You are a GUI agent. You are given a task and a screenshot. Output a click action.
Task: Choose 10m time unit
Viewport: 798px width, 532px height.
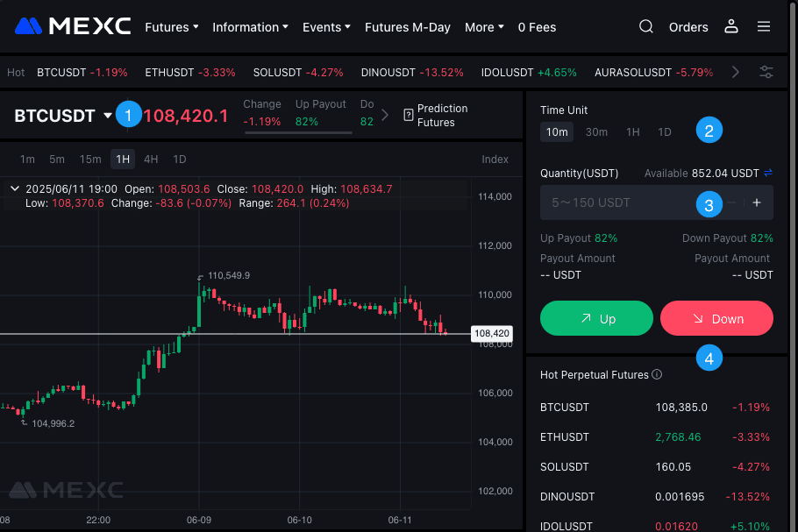coord(557,131)
